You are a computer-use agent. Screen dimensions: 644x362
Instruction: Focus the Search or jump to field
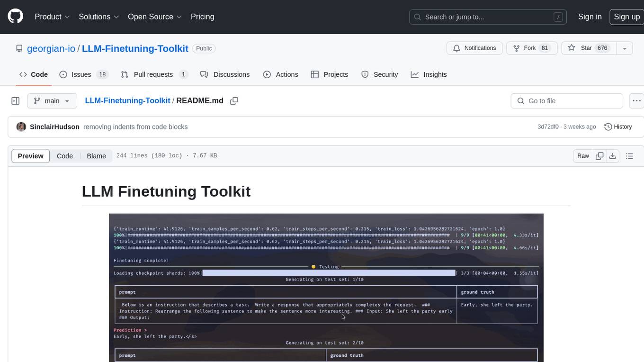tap(489, 17)
